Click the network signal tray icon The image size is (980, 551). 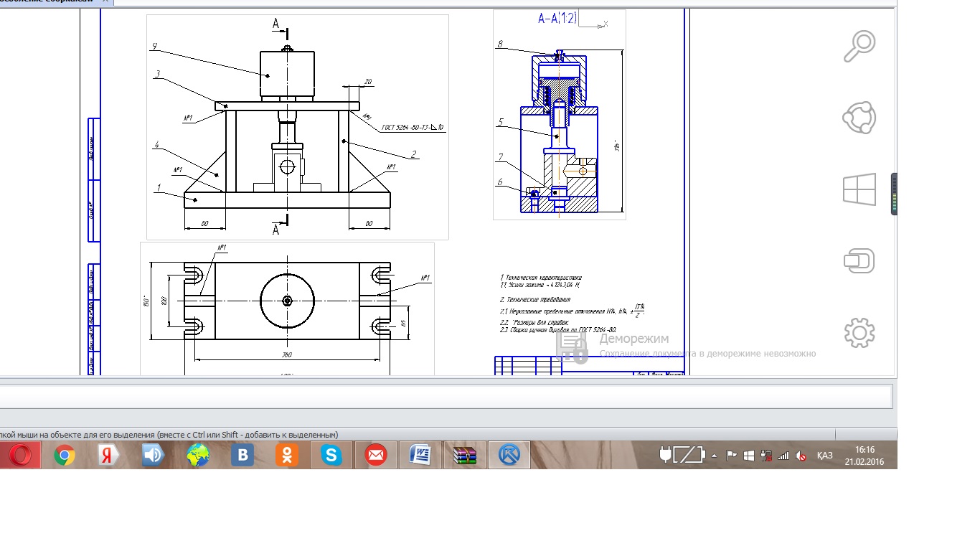(783, 456)
